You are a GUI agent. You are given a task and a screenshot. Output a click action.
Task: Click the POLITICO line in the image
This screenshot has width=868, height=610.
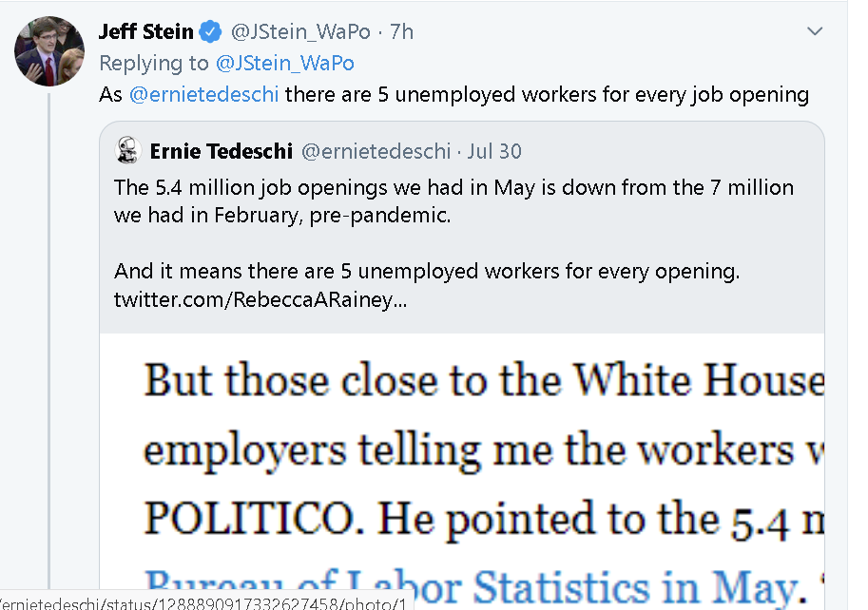pyautogui.click(x=484, y=520)
